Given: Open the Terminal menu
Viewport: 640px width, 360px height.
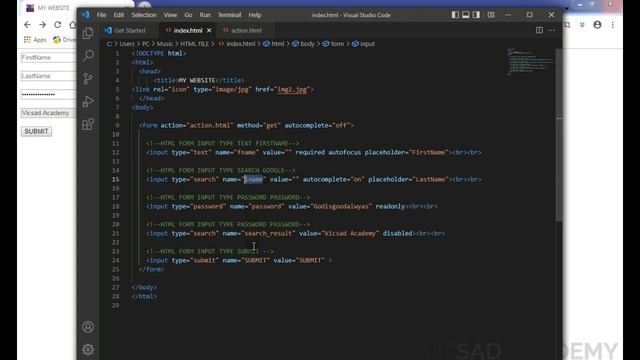Looking at the screenshot, I should (229, 15).
